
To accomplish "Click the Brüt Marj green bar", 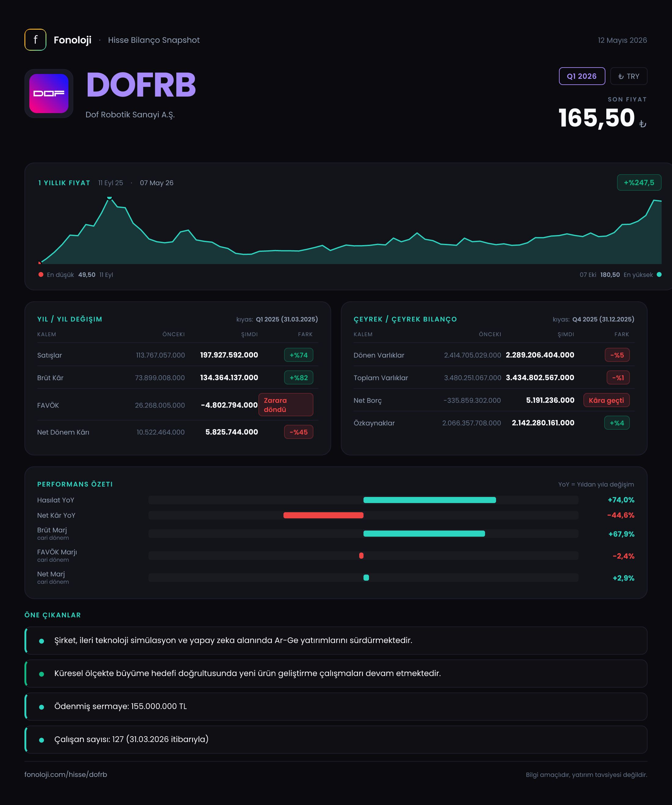I will point(424,534).
